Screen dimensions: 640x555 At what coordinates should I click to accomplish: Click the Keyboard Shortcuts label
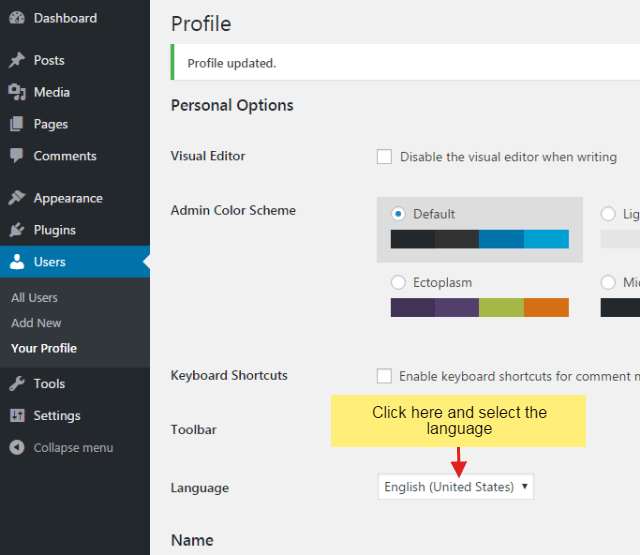tap(229, 375)
